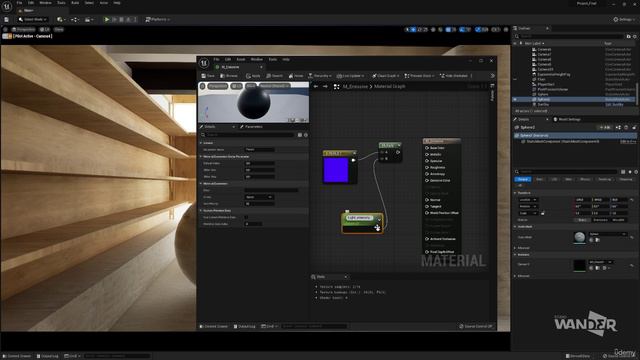Screen dimensions: 640x360
Task: Collapse the General section in material details
Action: point(201,143)
